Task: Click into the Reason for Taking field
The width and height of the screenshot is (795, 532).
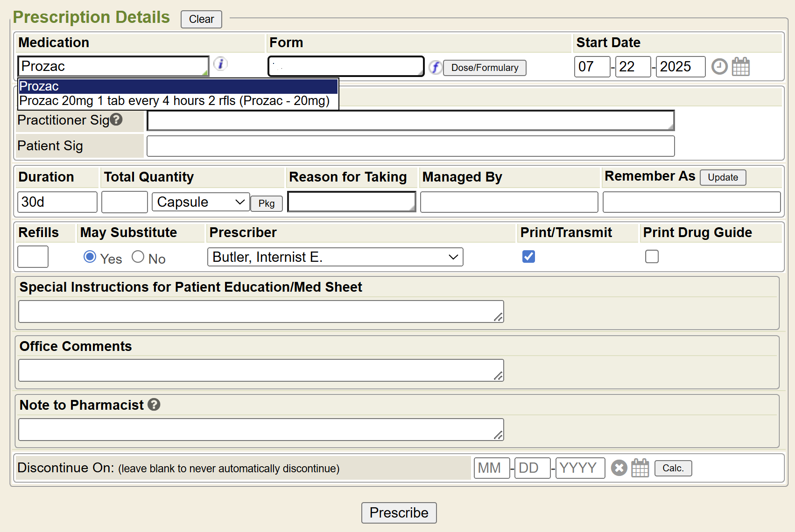Action: tap(351, 202)
